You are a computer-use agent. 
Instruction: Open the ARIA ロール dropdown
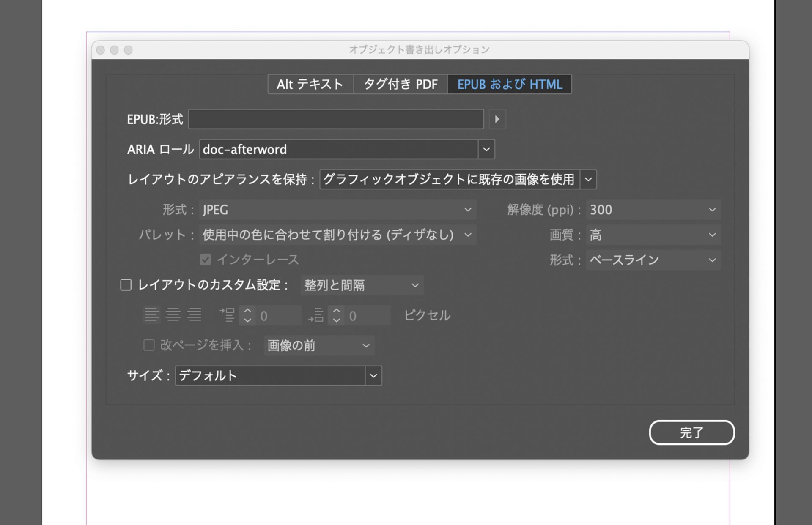coord(486,149)
